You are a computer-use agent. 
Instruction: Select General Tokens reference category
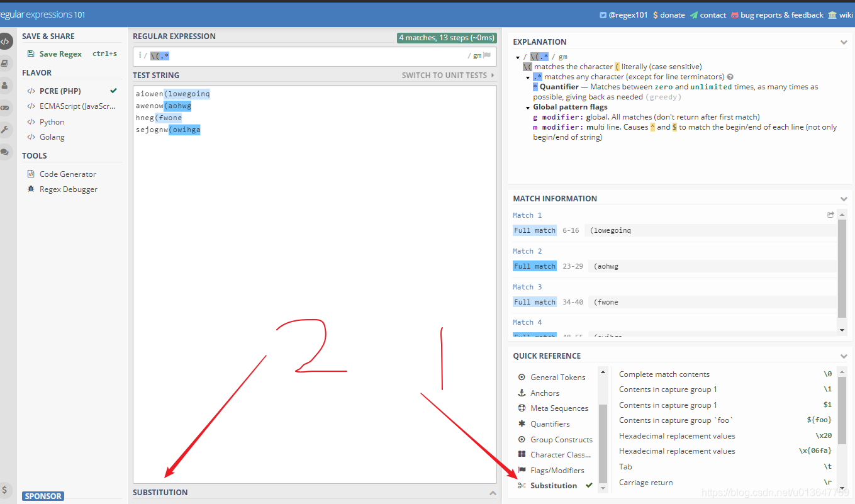click(x=551, y=377)
